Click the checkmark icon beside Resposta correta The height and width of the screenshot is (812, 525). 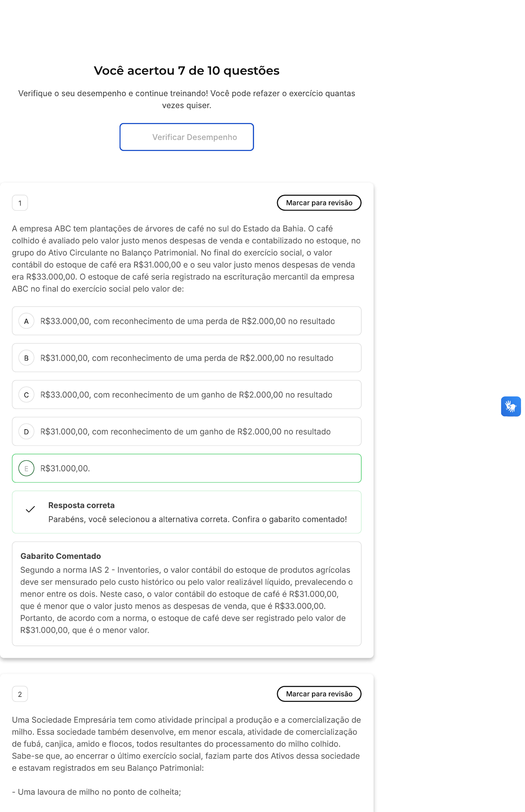pyautogui.click(x=30, y=509)
